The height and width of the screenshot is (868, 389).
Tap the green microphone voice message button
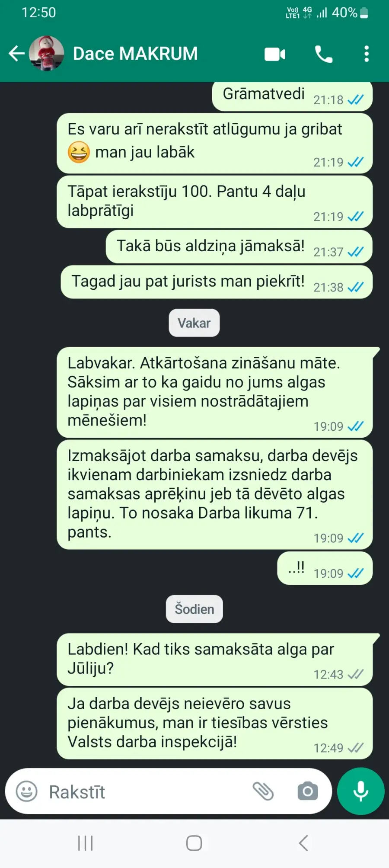coord(360,791)
